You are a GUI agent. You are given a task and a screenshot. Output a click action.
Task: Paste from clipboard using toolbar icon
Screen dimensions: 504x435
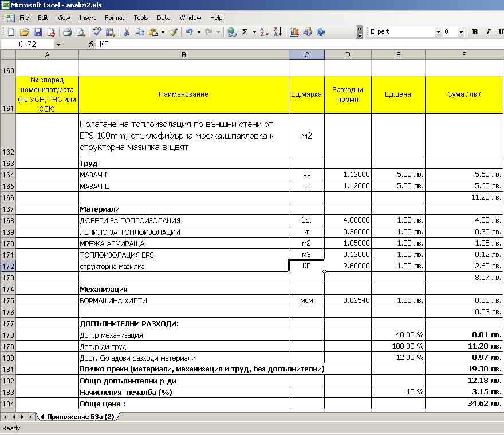(153, 32)
